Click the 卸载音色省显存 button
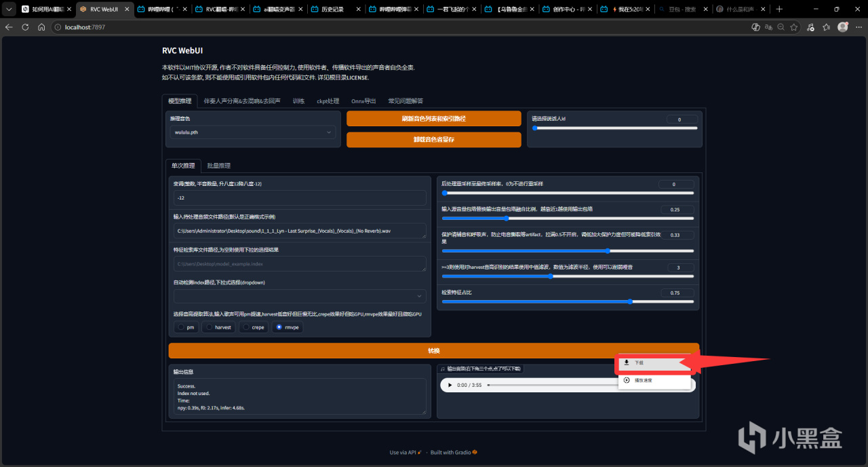 [x=434, y=140]
